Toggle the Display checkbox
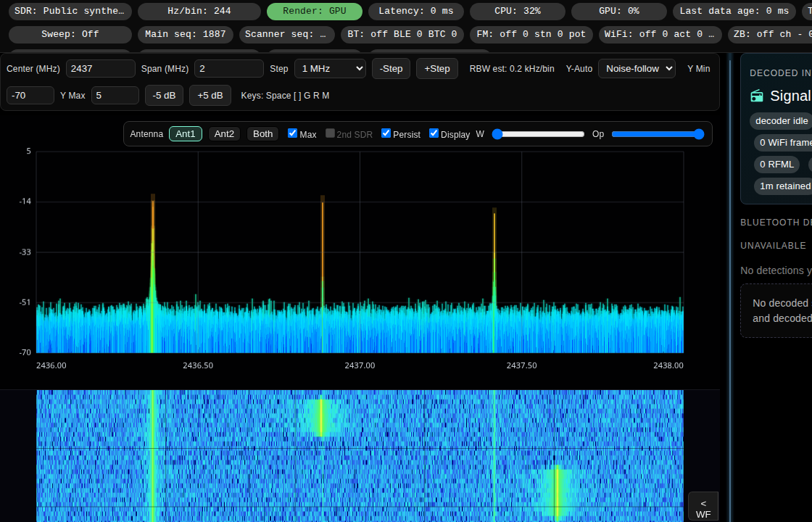Screen dimensions: 812x522 click(x=434, y=133)
